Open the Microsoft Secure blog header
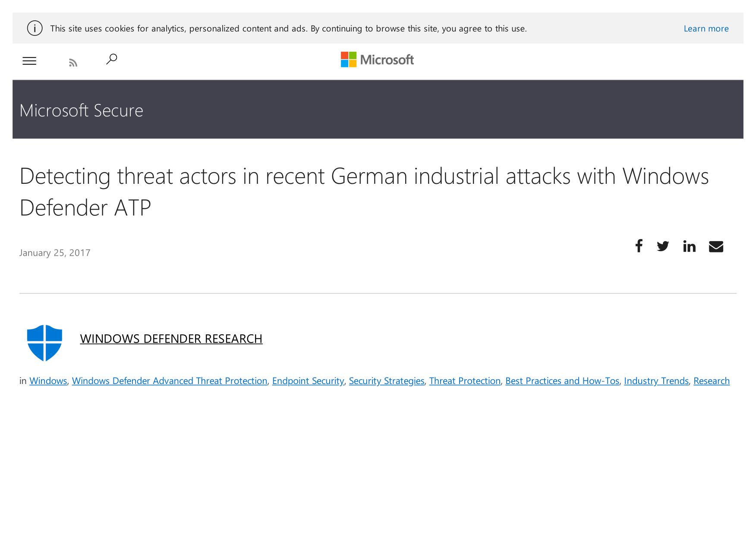Image resolution: width=756 pixels, height=535 pixels. 81,110
